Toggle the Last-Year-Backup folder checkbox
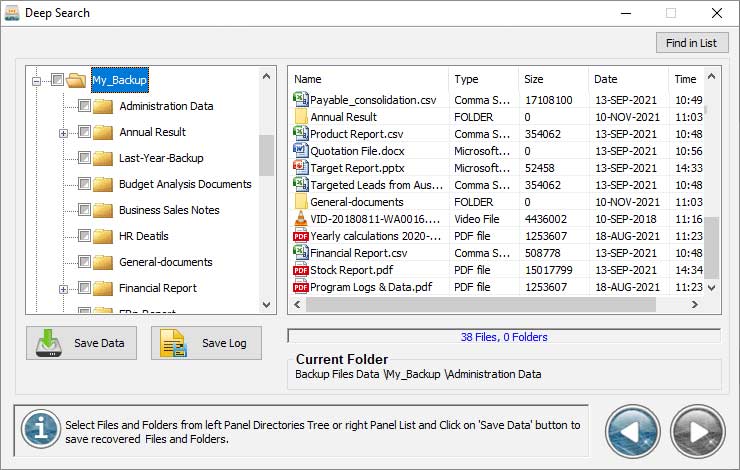740x470 pixels. click(x=83, y=158)
